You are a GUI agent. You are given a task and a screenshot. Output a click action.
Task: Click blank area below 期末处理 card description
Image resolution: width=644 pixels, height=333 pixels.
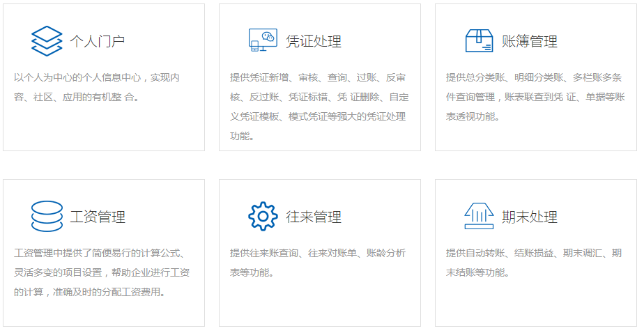tap(535, 303)
